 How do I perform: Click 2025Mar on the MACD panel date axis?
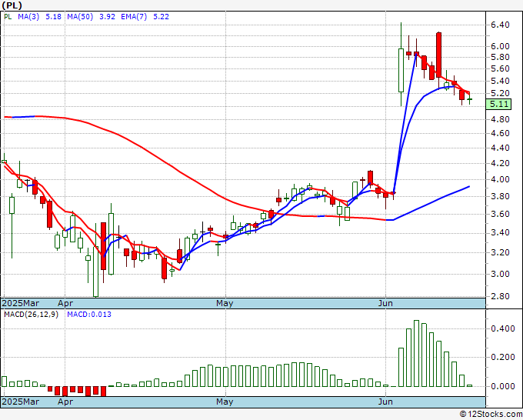pos(21,402)
